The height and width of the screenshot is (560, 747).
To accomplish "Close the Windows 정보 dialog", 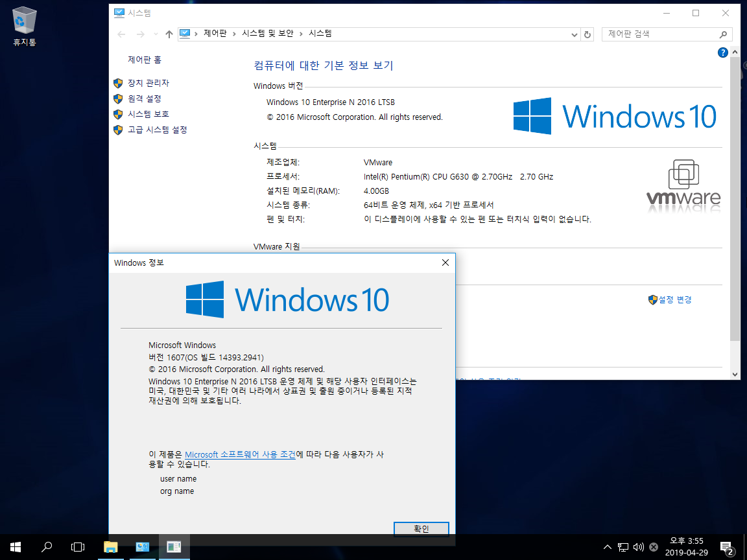I will 445,263.
